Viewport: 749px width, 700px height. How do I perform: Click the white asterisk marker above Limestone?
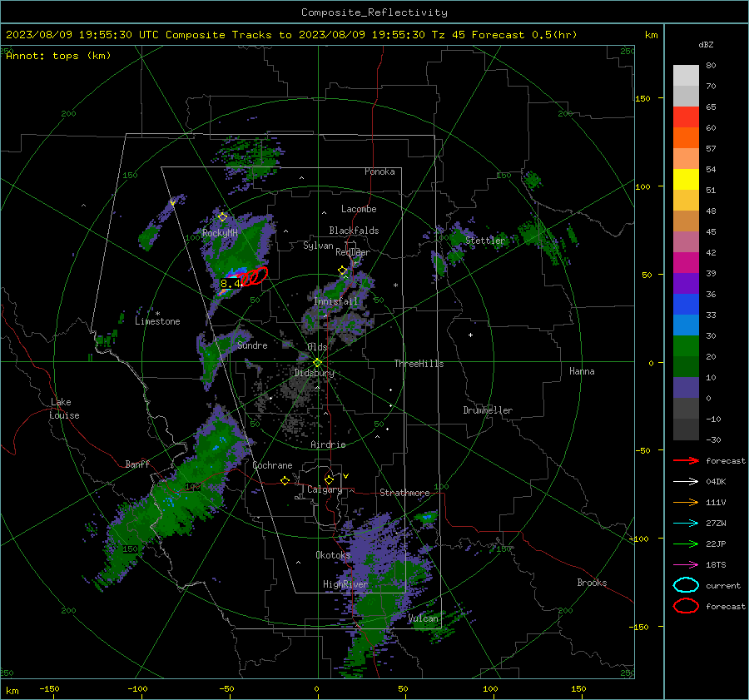[x=157, y=314]
